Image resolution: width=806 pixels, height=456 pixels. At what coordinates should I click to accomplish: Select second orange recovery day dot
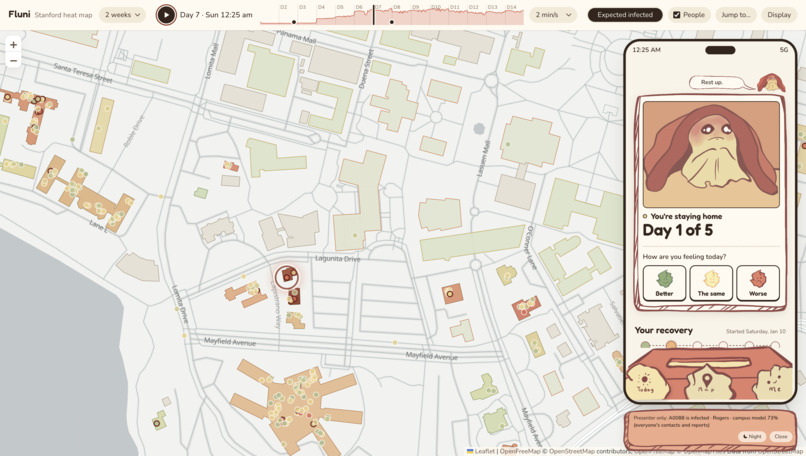coord(671,345)
